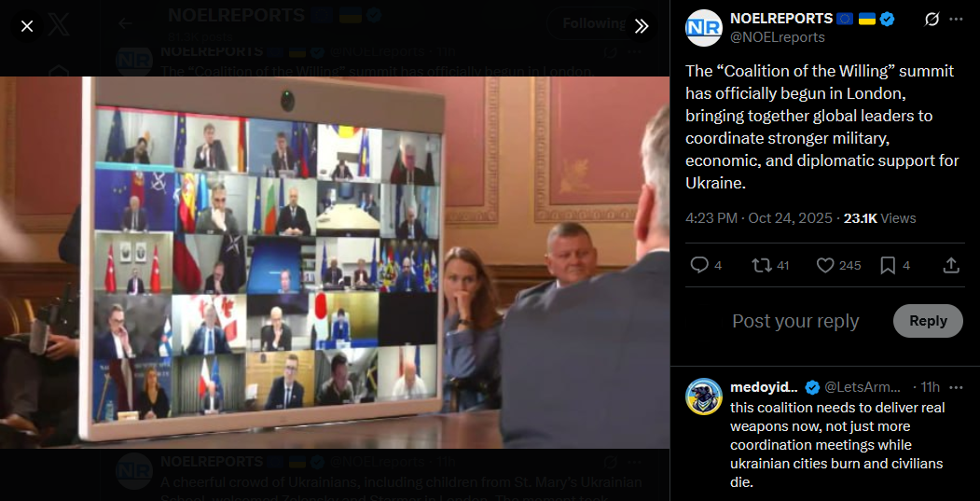Viewport: 980px width, 501px height.
Task: Click the Coalition of the Willing post text
Action: [821, 127]
